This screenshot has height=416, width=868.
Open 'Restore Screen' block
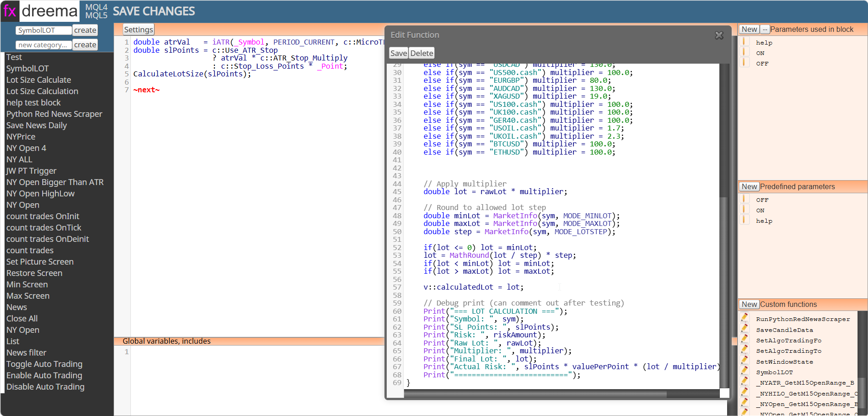tap(34, 273)
